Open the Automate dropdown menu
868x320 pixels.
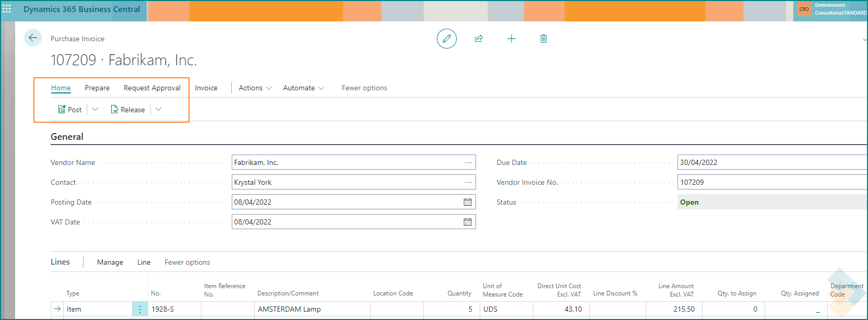[x=304, y=88]
